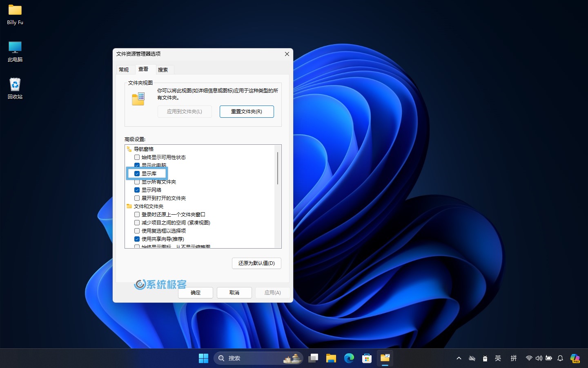Switch to the 搜索 tab
The width and height of the screenshot is (588, 368).
coord(163,70)
